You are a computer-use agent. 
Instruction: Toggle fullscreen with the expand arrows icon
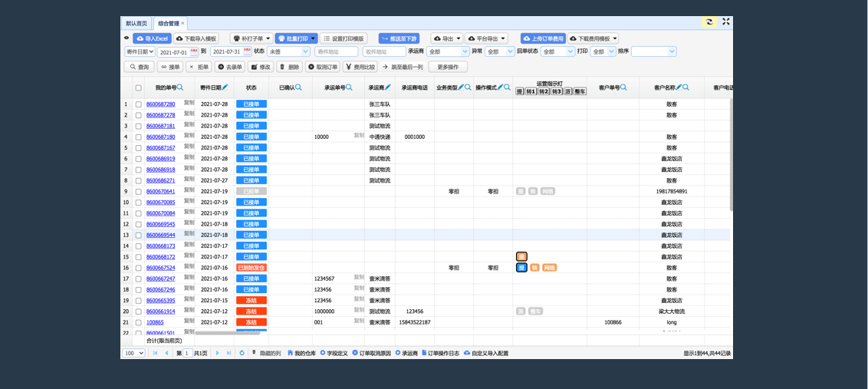click(x=725, y=21)
